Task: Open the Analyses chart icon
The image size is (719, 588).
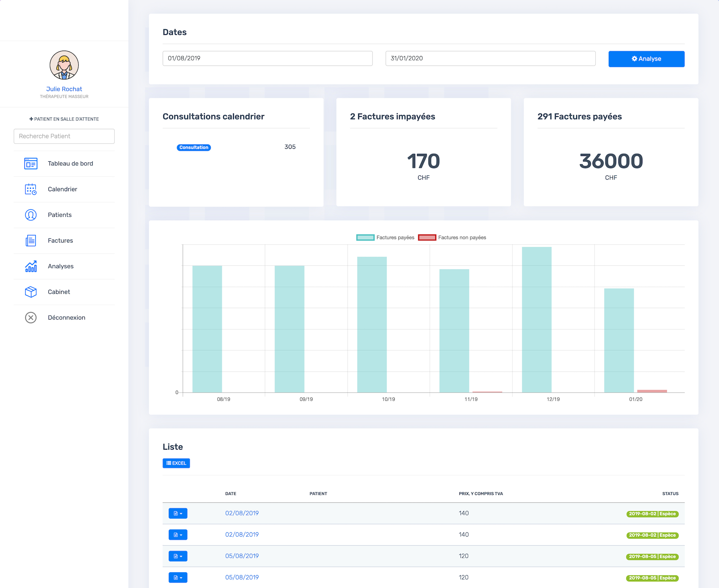Action: pos(31,266)
